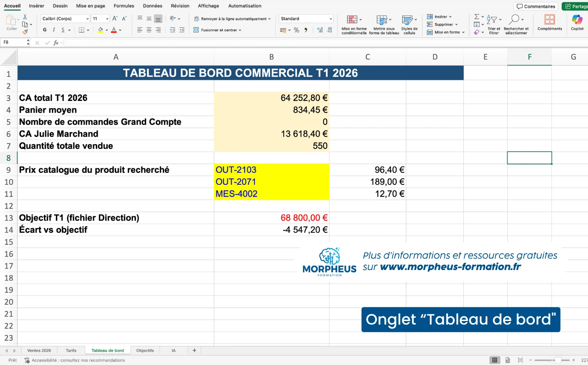Click the remove decimal places icon
The height and width of the screenshot is (365, 588).
click(x=329, y=30)
